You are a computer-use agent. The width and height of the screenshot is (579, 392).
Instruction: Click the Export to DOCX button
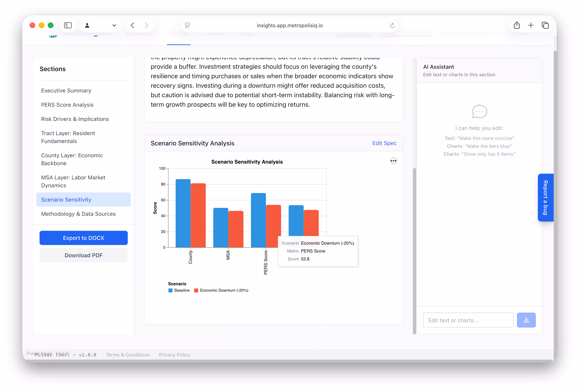83,238
